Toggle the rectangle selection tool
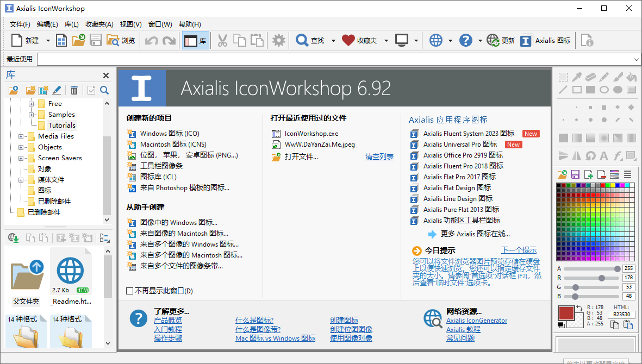The width and height of the screenshot is (642, 364). tap(563, 78)
